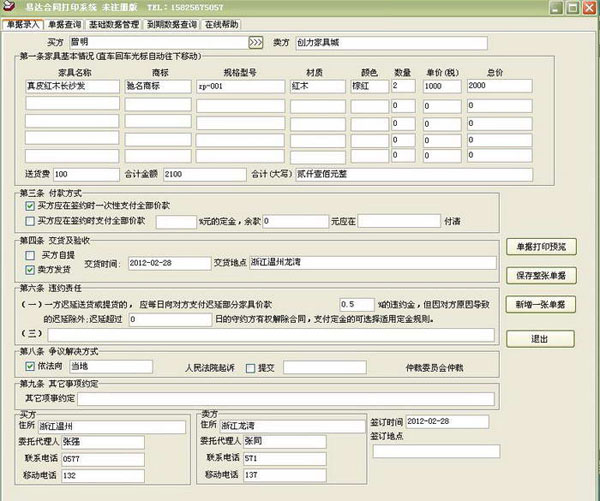The image size is (600, 501).
Task: Check the 买方自提 option
Action: [x=30, y=256]
